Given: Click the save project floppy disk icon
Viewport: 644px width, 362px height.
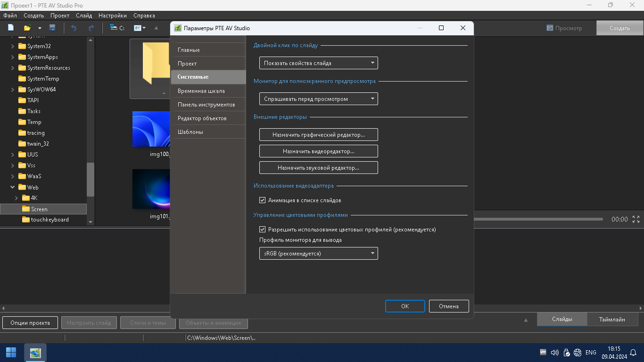Looking at the screenshot, I should click(x=52, y=28).
